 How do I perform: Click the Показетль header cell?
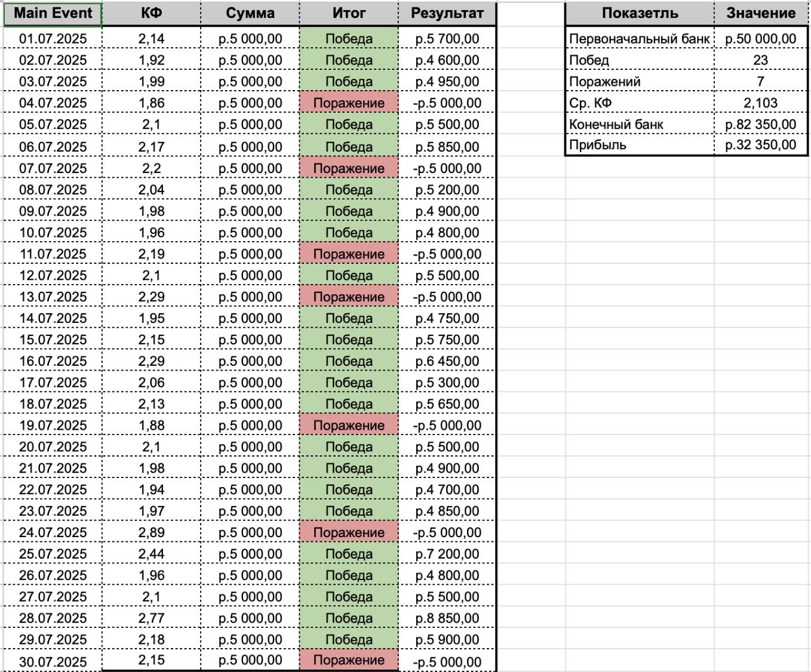640,14
